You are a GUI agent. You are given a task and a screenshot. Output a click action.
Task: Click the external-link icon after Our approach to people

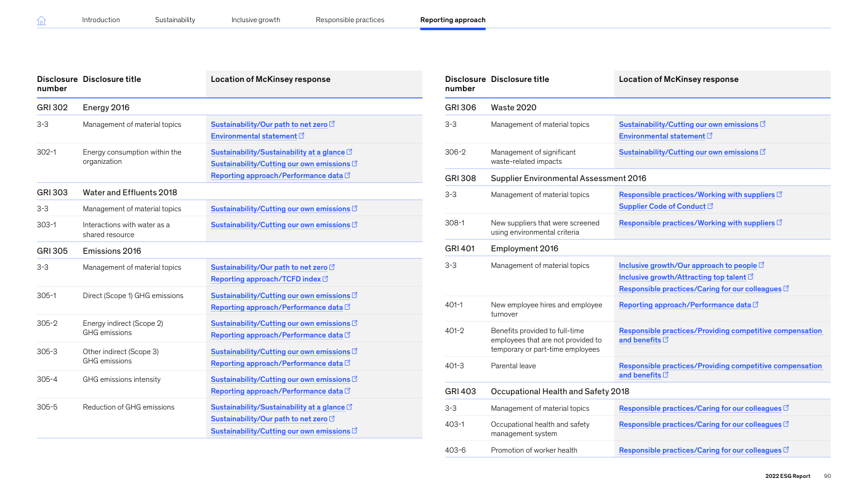(x=762, y=265)
